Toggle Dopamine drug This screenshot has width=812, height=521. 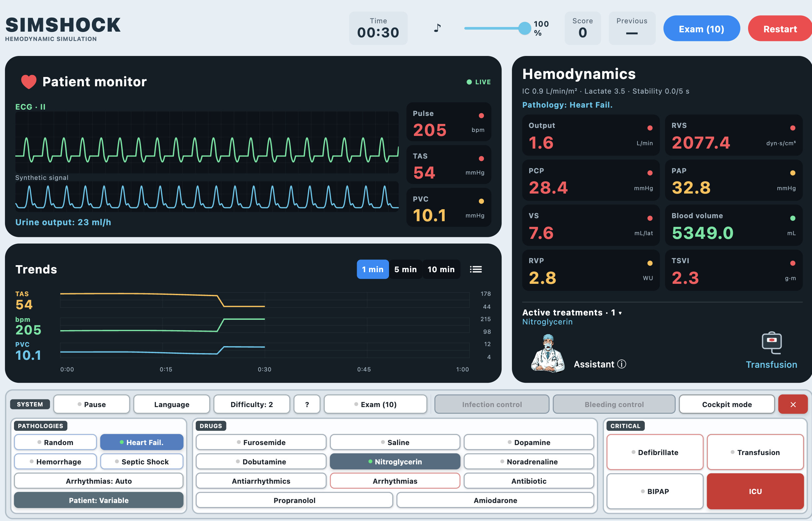pos(529,442)
